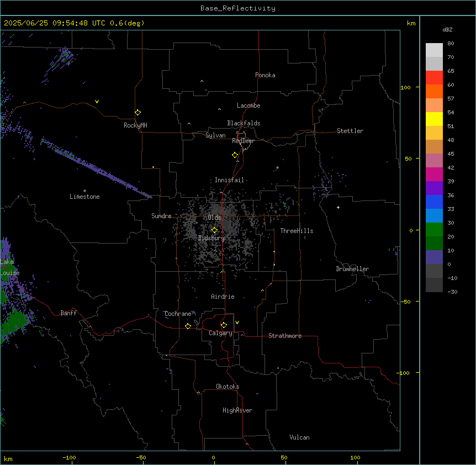Click the dBZ legend heading
Image resolution: width=476 pixels, height=465 pixels.
point(447,30)
